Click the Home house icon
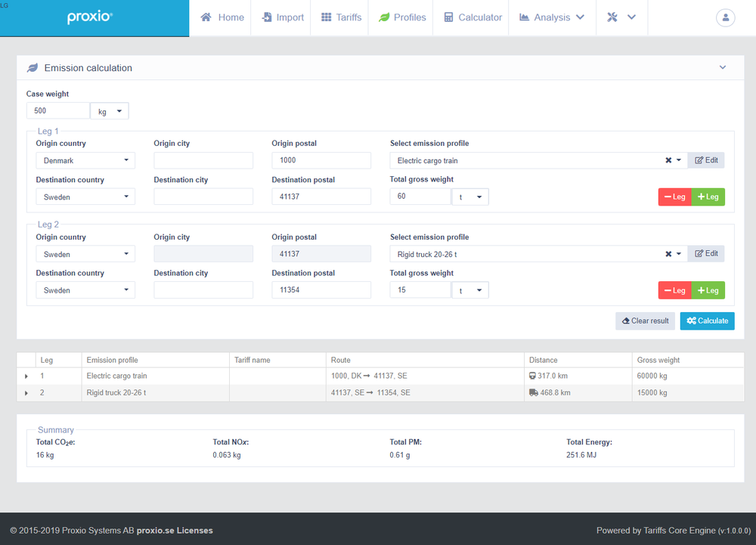Image resolution: width=756 pixels, height=545 pixels. click(x=206, y=17)
